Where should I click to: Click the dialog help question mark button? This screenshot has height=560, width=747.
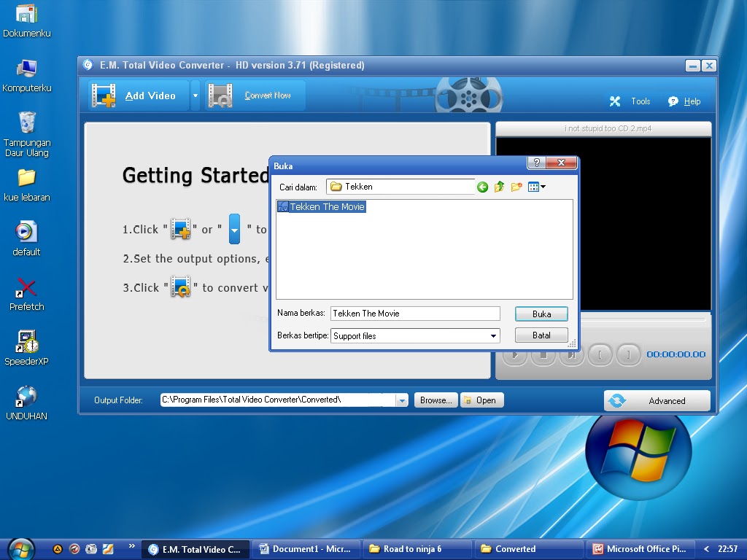point(536,163)
